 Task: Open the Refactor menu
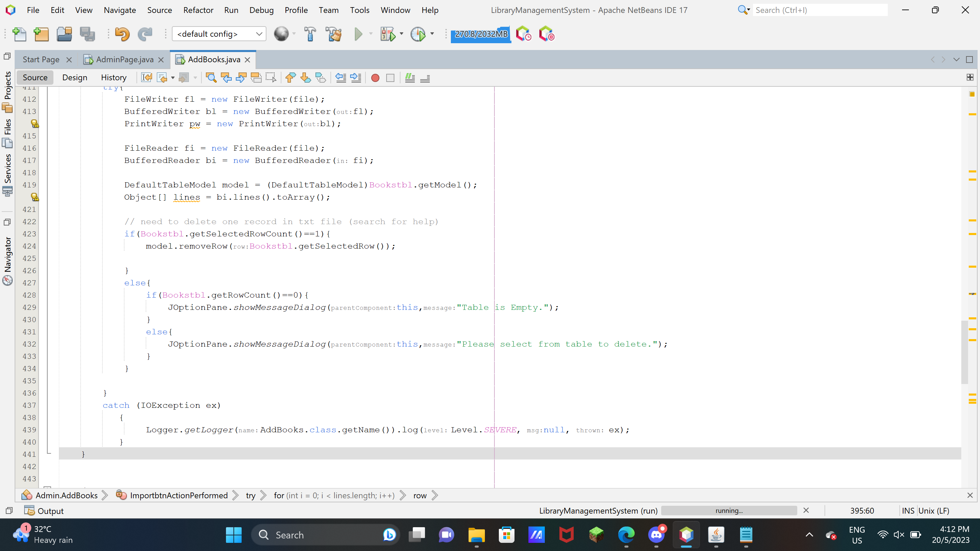pos(198,10)
